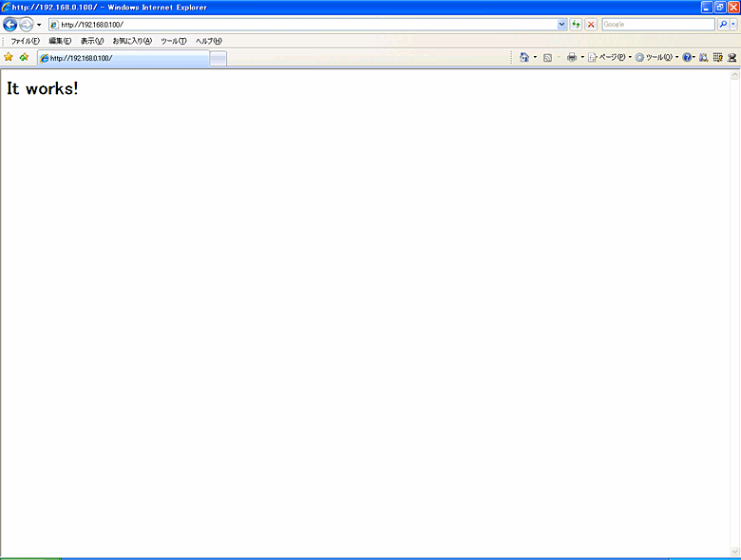Viewport: 741px width, 560px height.
Task: Click the RSS feeds icon
Action: [547, 58]
